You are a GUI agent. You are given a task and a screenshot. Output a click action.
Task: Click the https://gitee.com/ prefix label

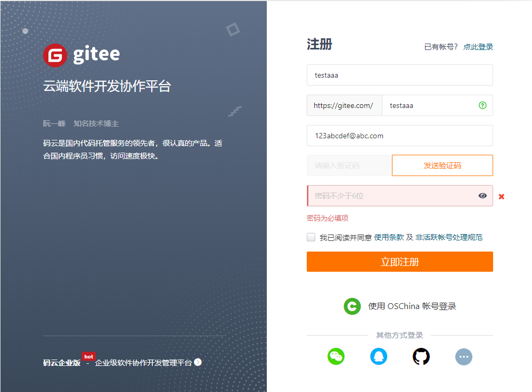coord(344,105)
